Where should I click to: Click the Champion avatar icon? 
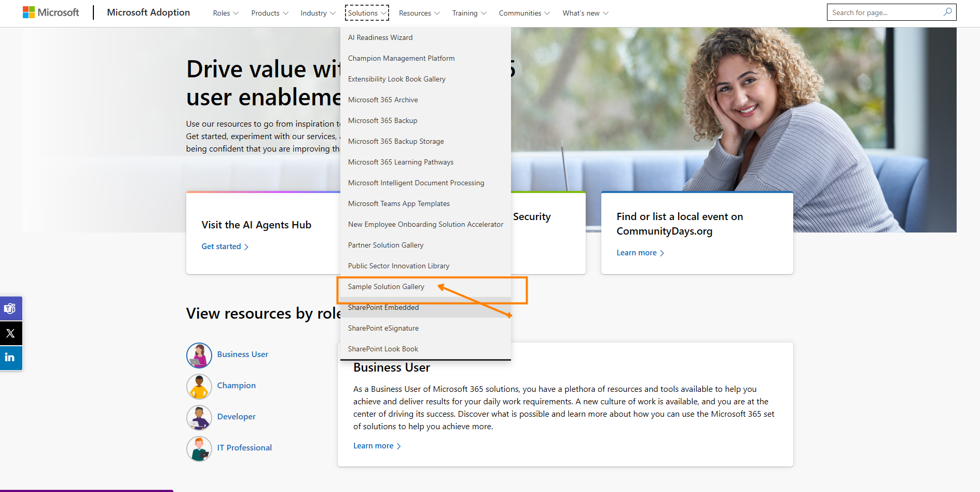tap(199, 386)
